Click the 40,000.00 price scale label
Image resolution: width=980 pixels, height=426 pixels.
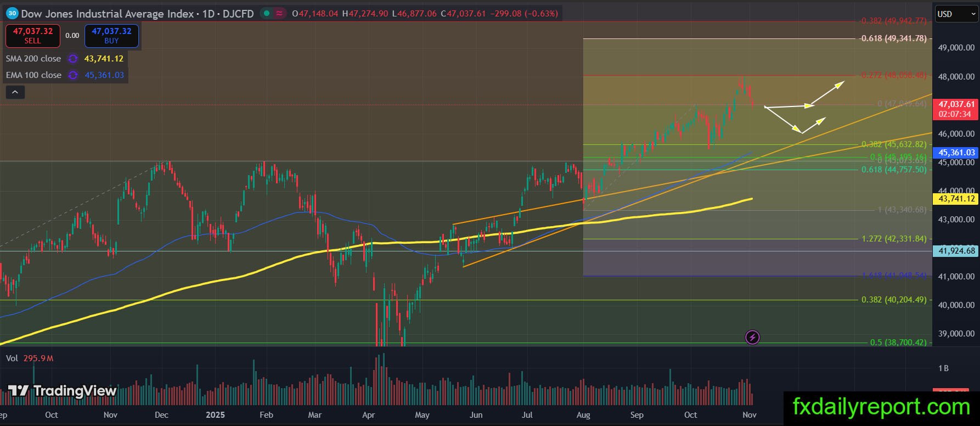(x=956, y=305)
